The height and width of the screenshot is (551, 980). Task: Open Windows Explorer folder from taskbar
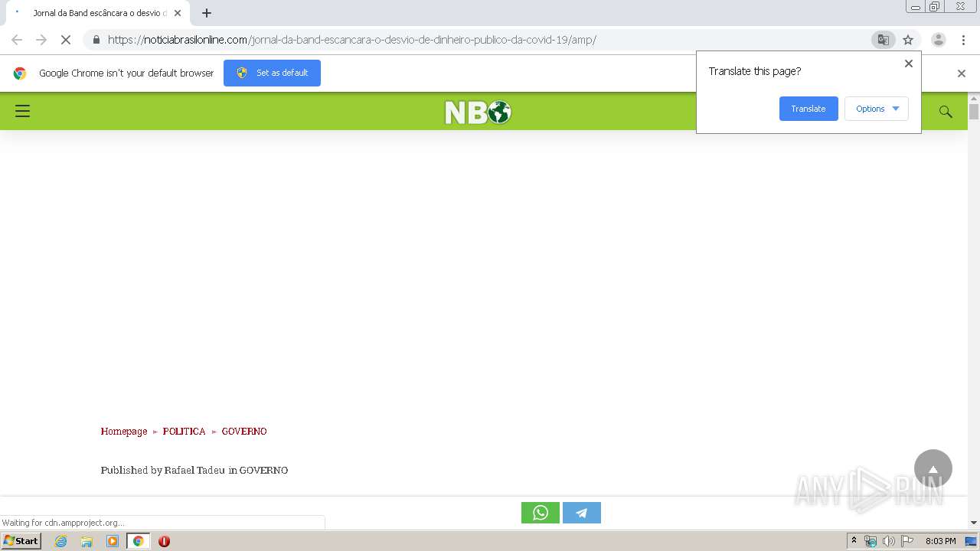pyautogui.click(x=87, y=541)
